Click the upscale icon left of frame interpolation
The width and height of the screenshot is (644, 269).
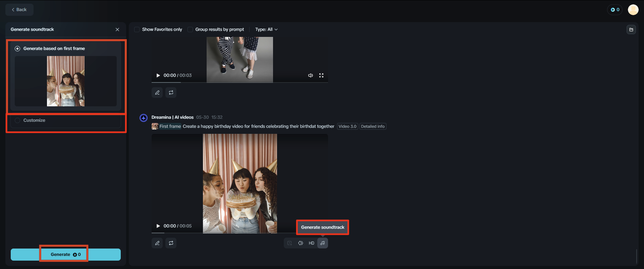[x=289, y=243]
